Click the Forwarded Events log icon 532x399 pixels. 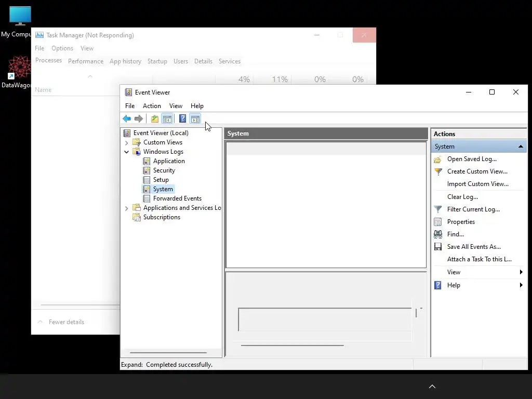point(147,198)
